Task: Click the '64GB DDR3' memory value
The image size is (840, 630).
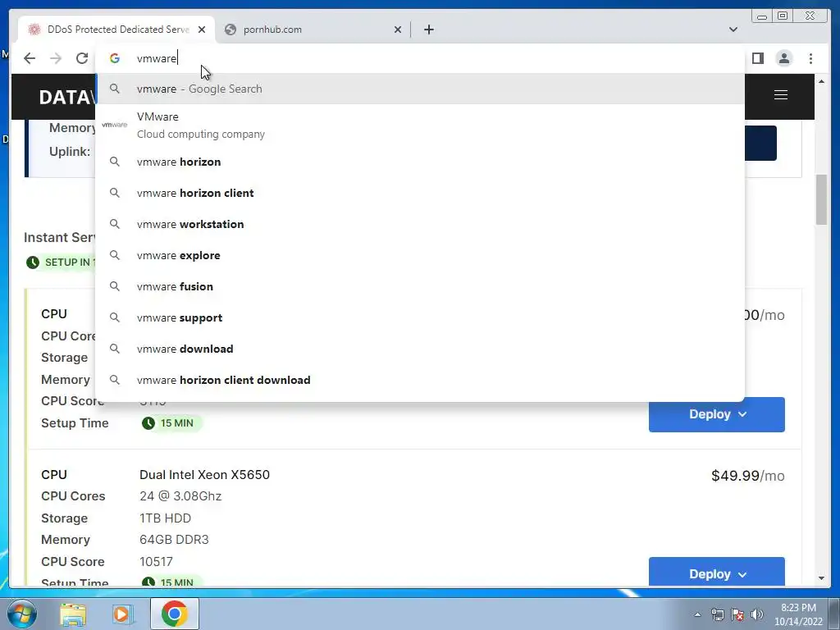Action: coord(174,540)
